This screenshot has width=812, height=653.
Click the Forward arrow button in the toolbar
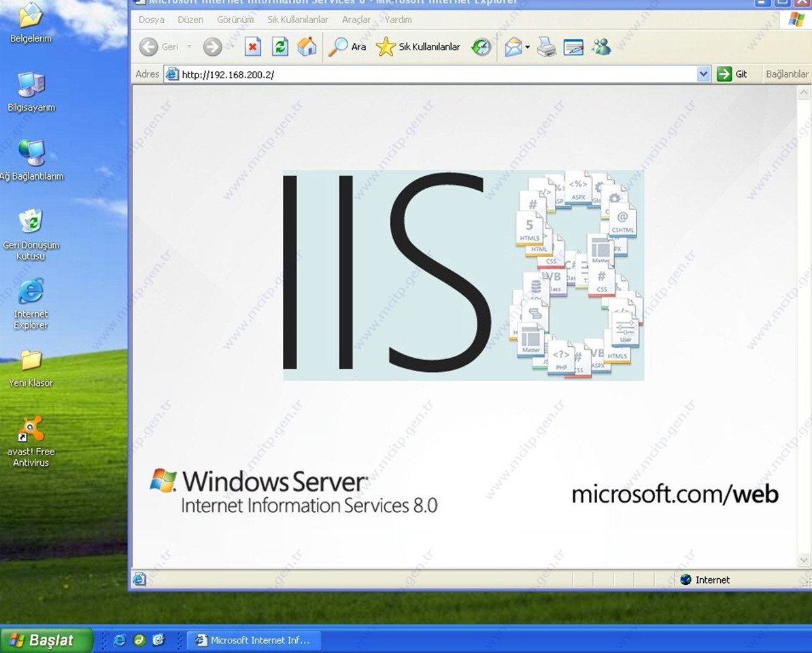point(212,47)
